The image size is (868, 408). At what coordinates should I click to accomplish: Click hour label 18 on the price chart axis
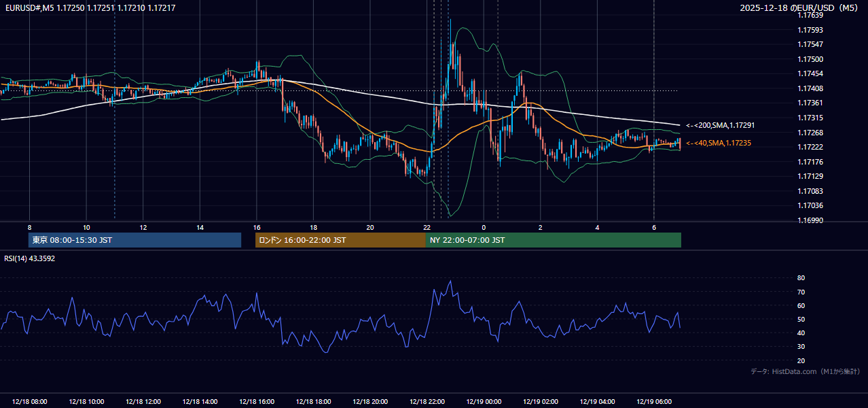pyautogui.click(x=314, y=227)
